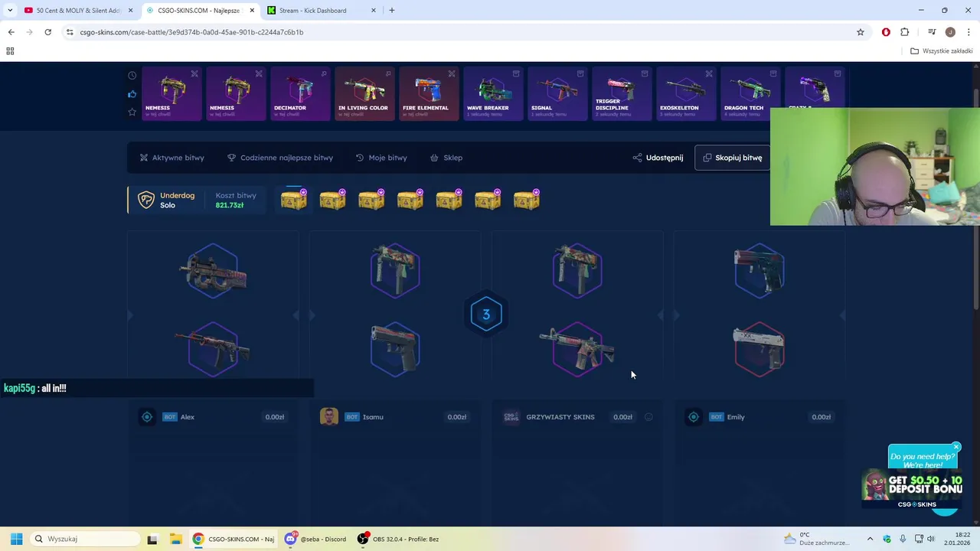Open Moje bitwy tab

[381, 158]
